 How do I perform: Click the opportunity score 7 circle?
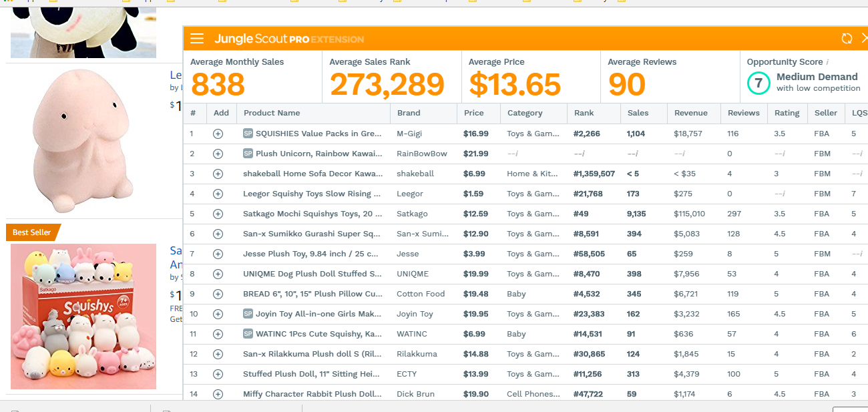[758, 83]
